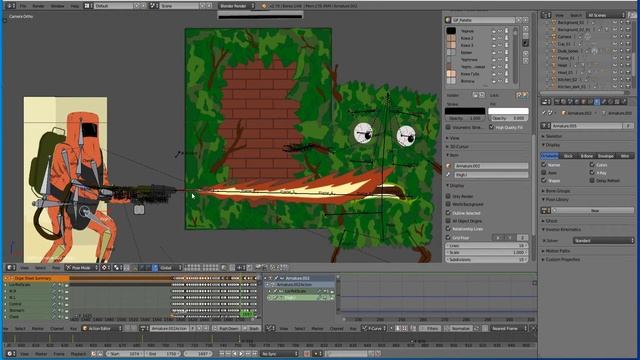Open the scene browse icon
The width and height of the screenshot is (640, 360).
[x=154, y=6]
